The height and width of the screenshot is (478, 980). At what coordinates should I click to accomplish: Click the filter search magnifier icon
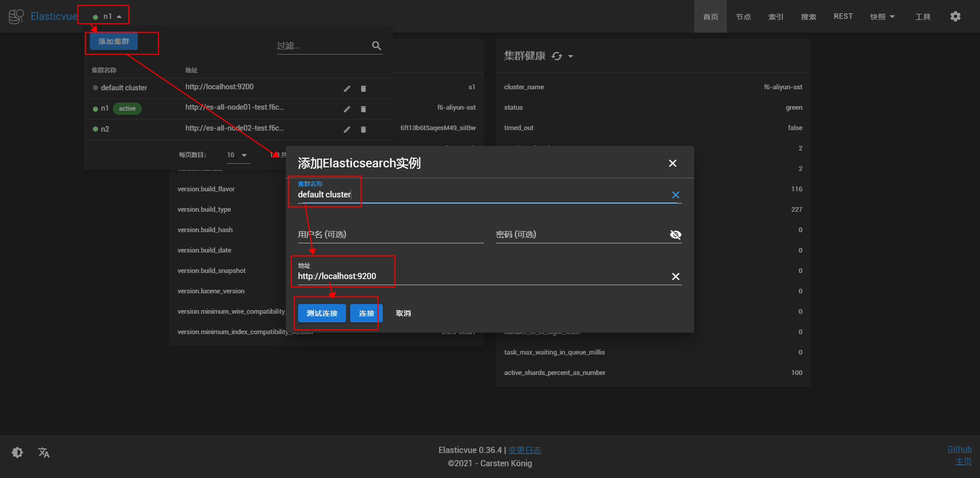377,46
